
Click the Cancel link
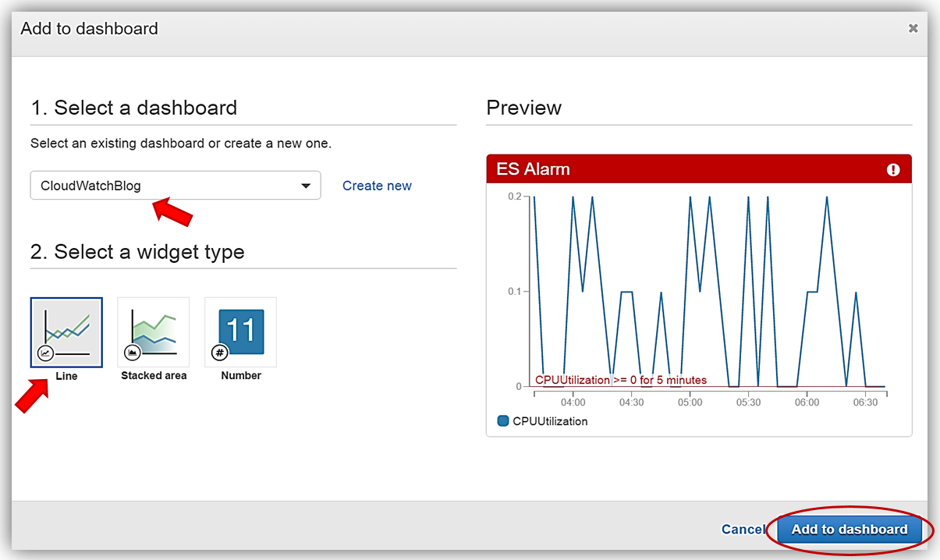click(x=743, y=530)
